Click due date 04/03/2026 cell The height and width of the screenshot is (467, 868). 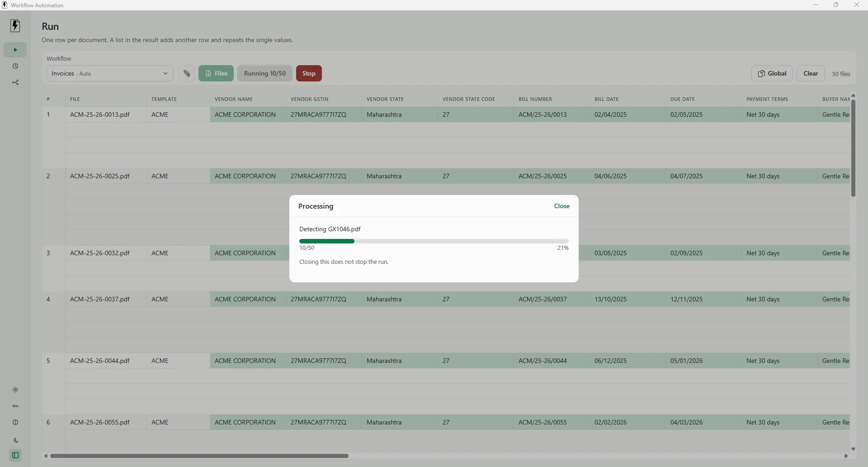coord(703,422)
